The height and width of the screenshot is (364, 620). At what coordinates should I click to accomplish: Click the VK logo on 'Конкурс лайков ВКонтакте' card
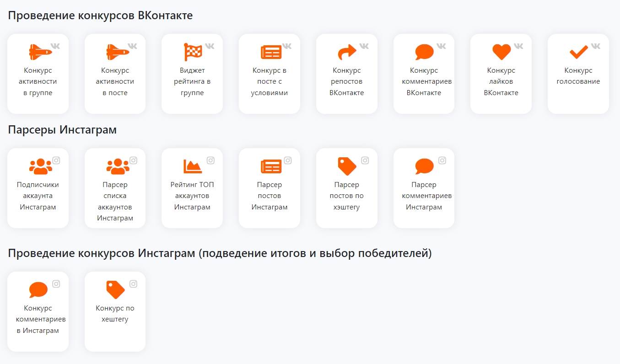tap(518, 46)
